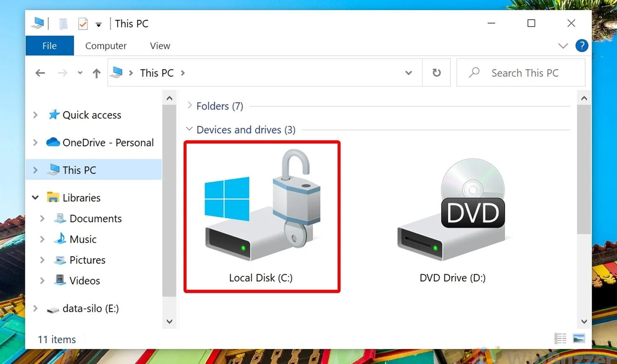Viewport: 617px width, 364px height.
Task: Select the DVD Drive (D:) icon
Action: pos(452,210)
